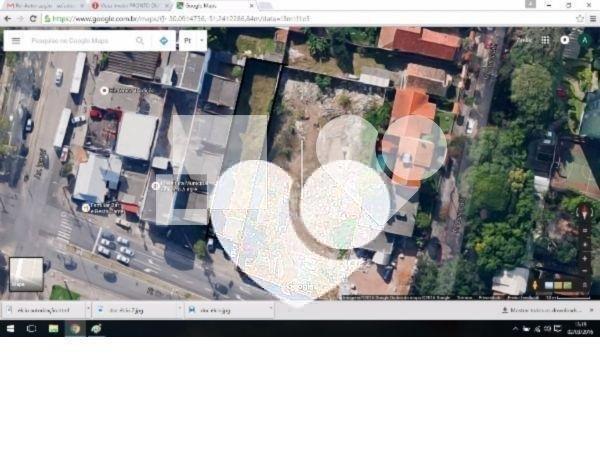Image resolution: width=600 pixels, height=468 pixels.
Task: Open the Google apps grid icon
Action: (x=545, y=40)
